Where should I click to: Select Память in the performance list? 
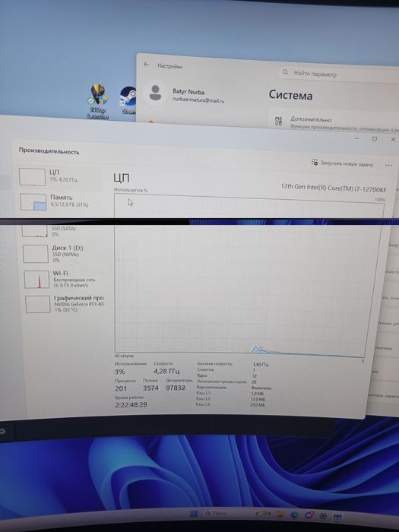60,201
